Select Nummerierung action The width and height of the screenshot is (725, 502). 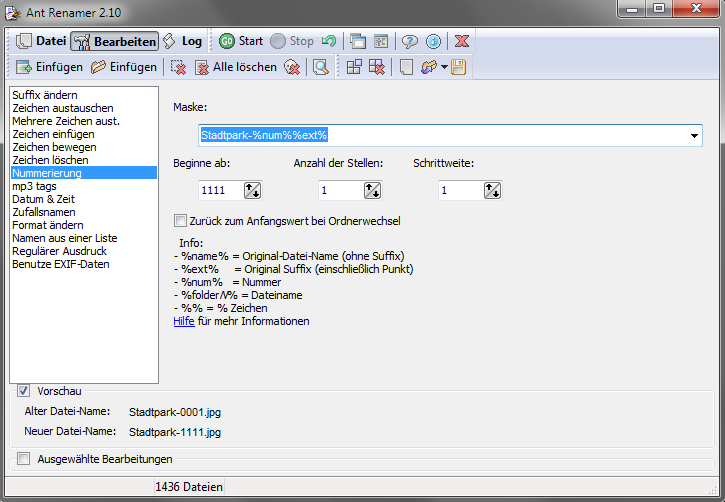coord(84,173)
